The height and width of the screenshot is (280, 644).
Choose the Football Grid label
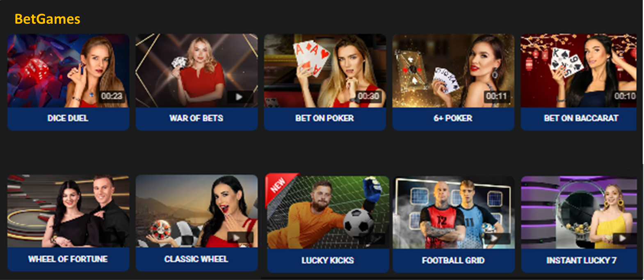tap(454, 260)
